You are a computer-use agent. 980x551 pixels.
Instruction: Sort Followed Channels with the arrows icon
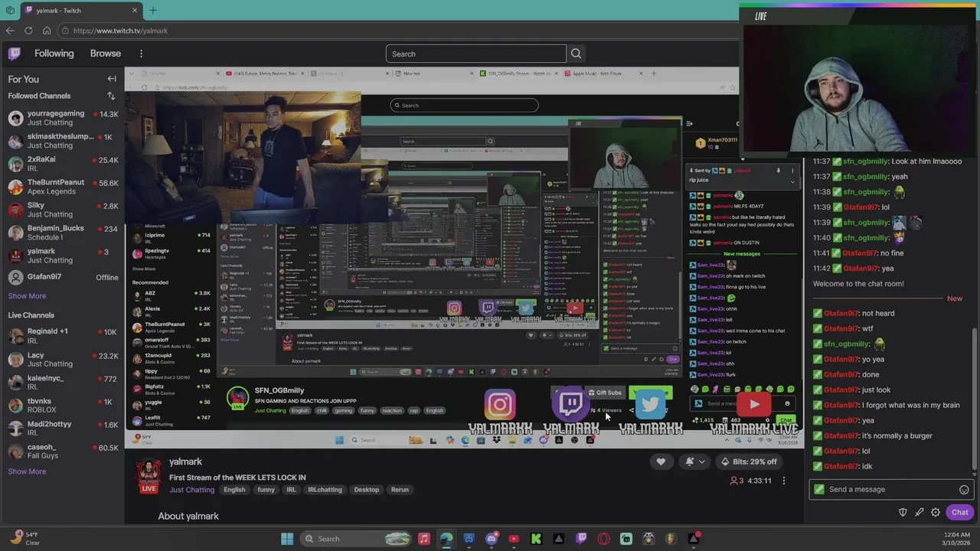[x=111, y=96]
